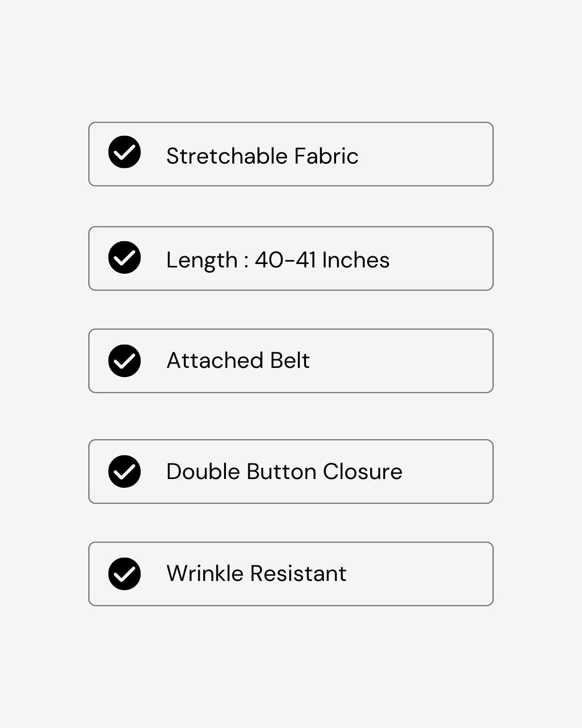Image resolution: width=582 pixels, height=728 pixels.
Task: Click the word "Belt" in the third box
Action: [x=290, y=360]
